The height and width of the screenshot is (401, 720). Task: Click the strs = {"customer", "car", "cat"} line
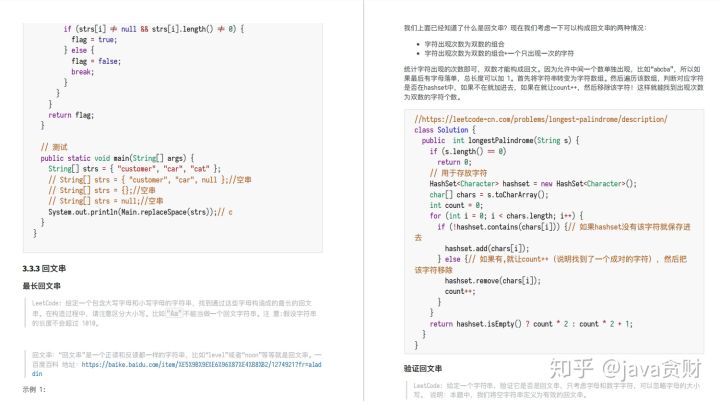pyautogui.click(x=134, y=169)
